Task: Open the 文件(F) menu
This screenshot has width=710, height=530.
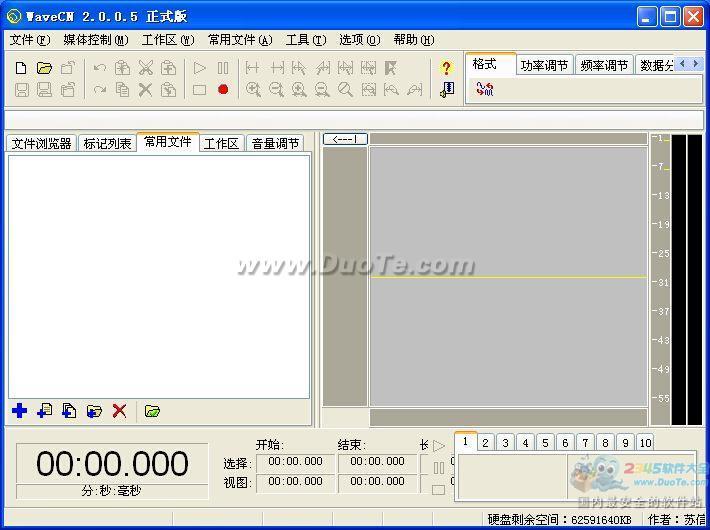Action: [x=30, y=40]
